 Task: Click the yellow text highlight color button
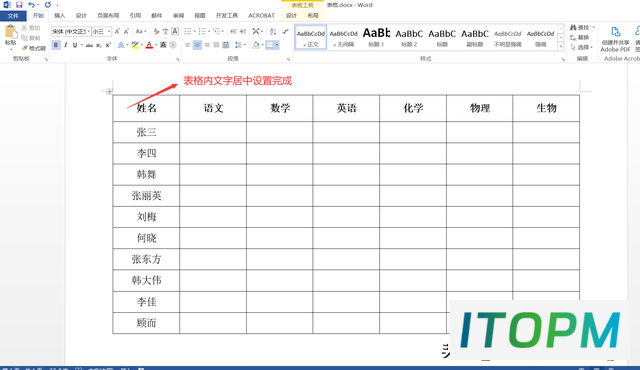pyautogui.click(x=134, y=45)
